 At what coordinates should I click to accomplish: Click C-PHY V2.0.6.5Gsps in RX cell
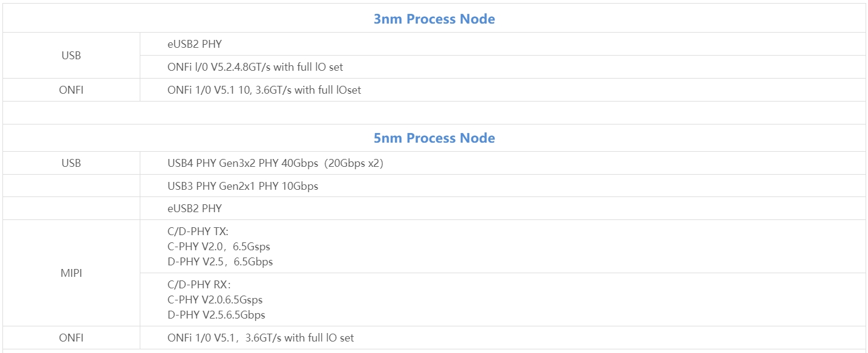click(215, 300)
